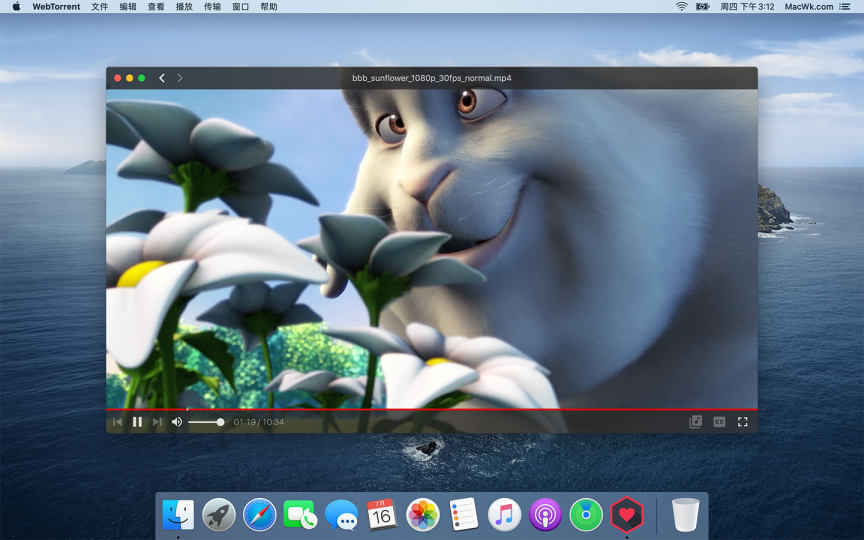Open the playlist/multi-file icon

click(696, 422)
